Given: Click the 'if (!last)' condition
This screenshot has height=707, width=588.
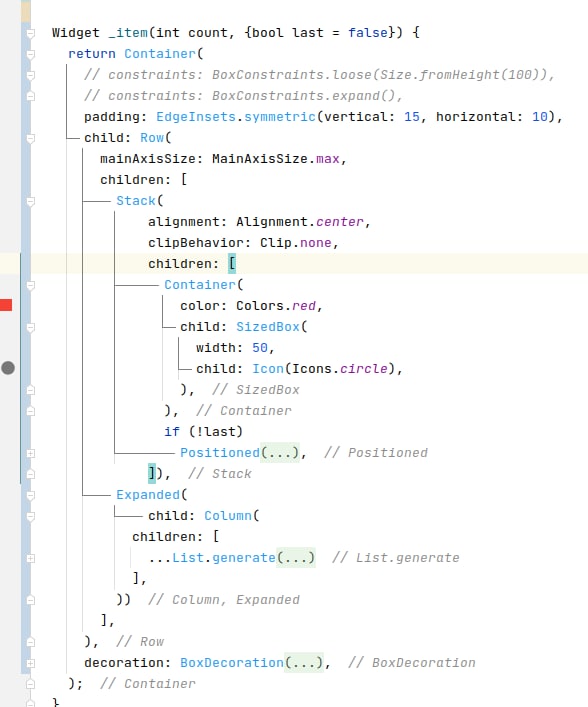Looking at the screenshot, I should [203, 432].
